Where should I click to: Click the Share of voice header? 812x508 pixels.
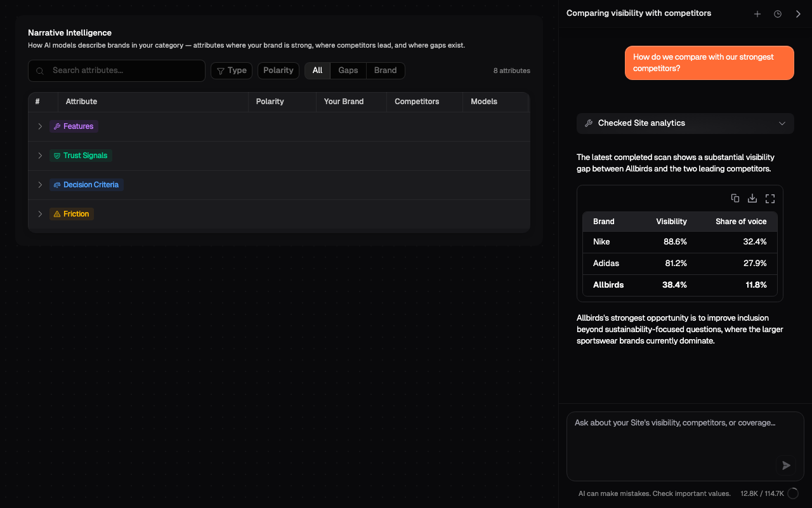click(741, 222)
